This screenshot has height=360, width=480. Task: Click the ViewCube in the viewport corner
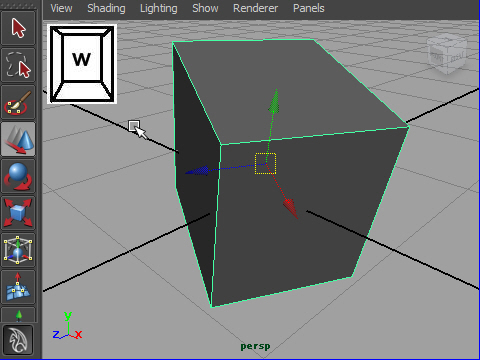click(447, 53)
